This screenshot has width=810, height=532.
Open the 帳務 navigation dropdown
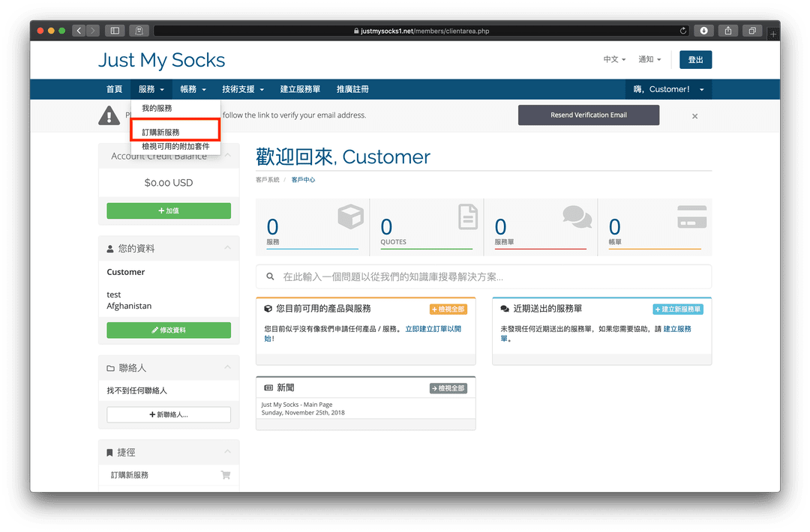point(193,89)
